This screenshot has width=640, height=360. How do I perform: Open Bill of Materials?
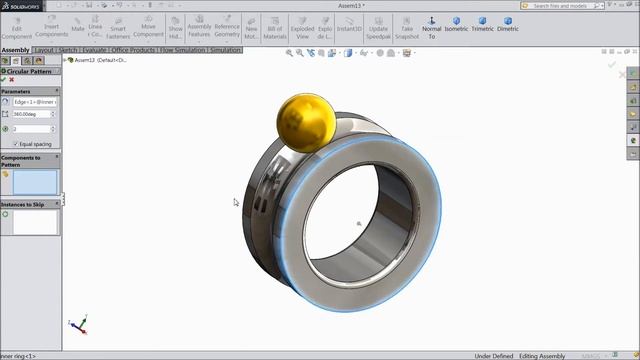click(x=275, y=28)
